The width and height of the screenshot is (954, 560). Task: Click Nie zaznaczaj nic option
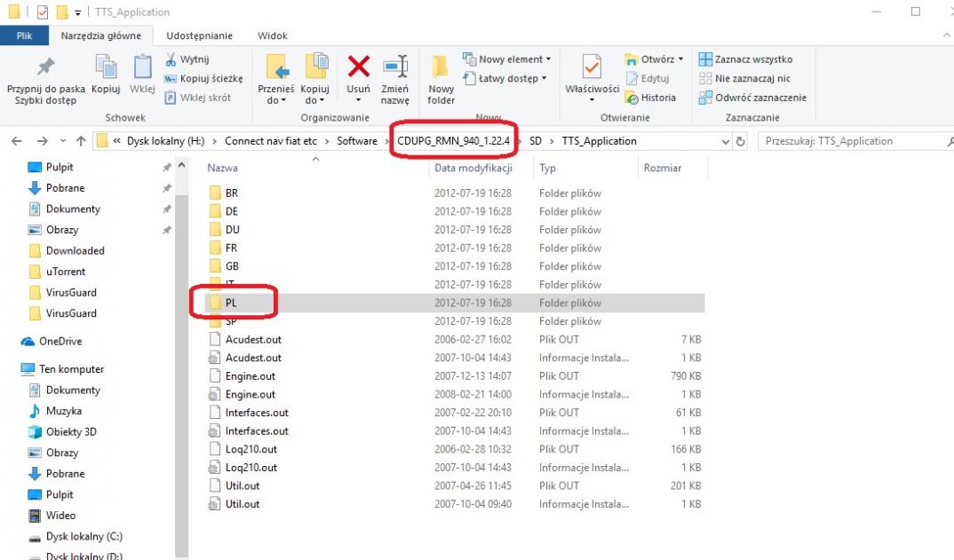click(744, 78)
